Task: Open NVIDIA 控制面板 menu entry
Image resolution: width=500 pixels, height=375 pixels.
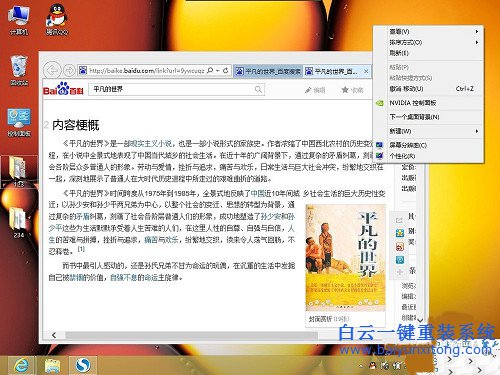Action: point(428,103)
